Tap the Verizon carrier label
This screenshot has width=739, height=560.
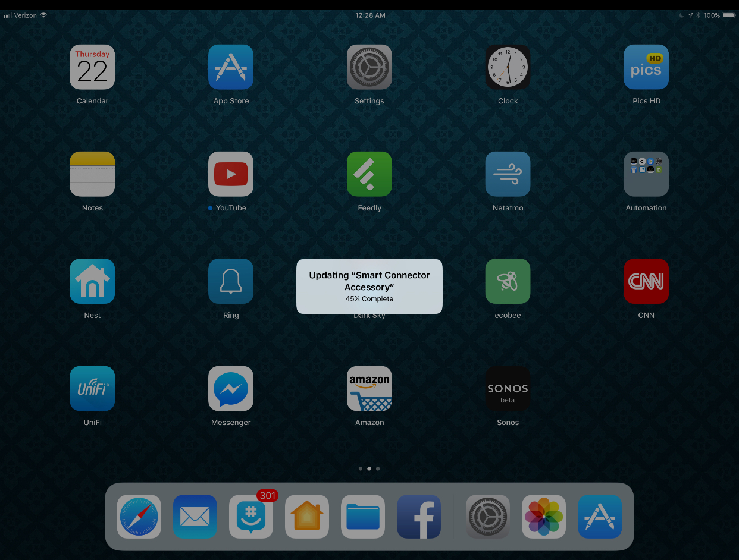(x=26, y=15)
